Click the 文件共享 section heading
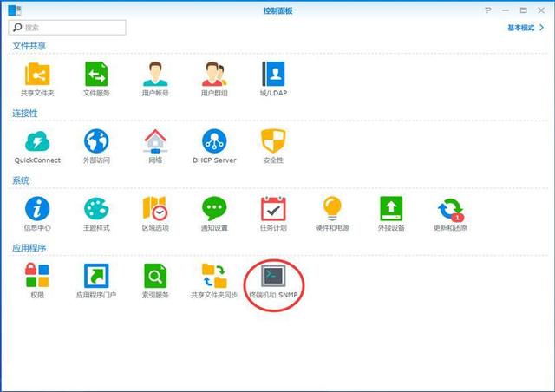This screenshot has height=392, width=555. tap(29, 46)
